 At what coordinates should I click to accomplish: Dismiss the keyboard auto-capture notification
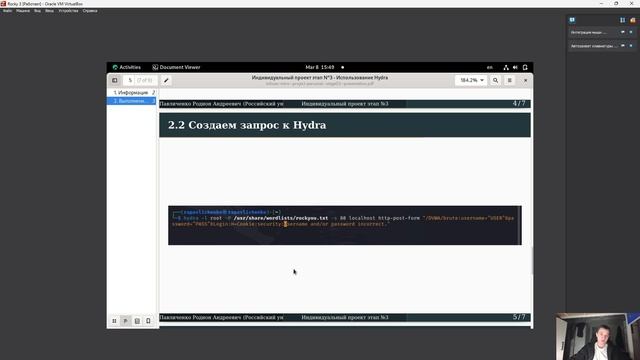point(631,46)
